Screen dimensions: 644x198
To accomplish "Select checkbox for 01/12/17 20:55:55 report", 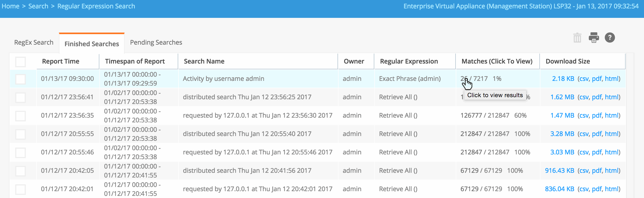I will [x=21, y=134].
